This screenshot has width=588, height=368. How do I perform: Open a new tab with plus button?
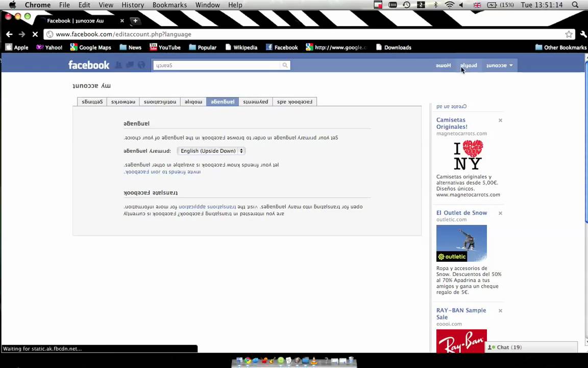click(x=135, y=20)
